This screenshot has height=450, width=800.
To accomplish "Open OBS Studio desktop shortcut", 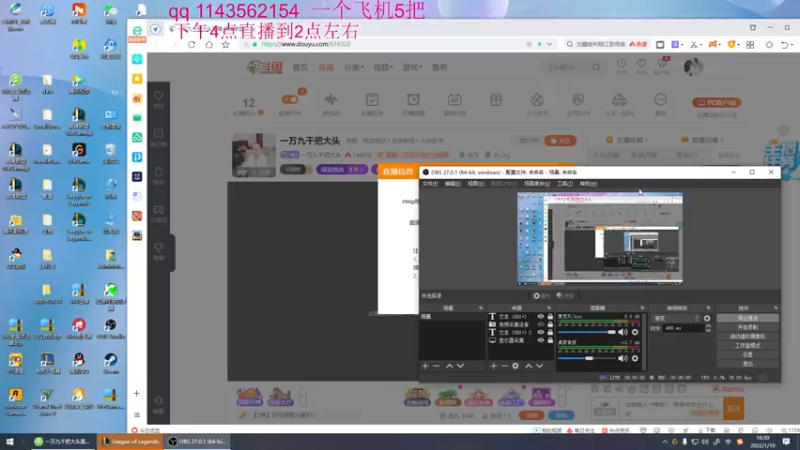I will pyautogui.click(x=110, y=329).
